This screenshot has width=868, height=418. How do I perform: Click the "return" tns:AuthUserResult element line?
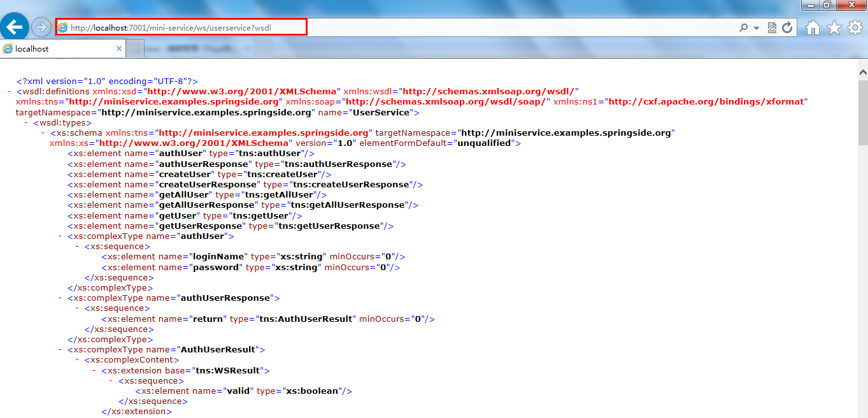click(268, 319)
